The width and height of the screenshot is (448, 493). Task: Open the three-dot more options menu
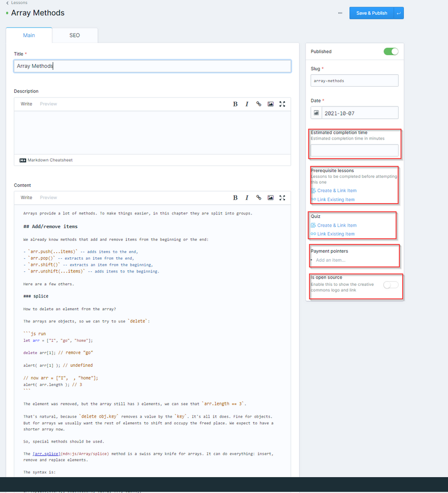340,13
